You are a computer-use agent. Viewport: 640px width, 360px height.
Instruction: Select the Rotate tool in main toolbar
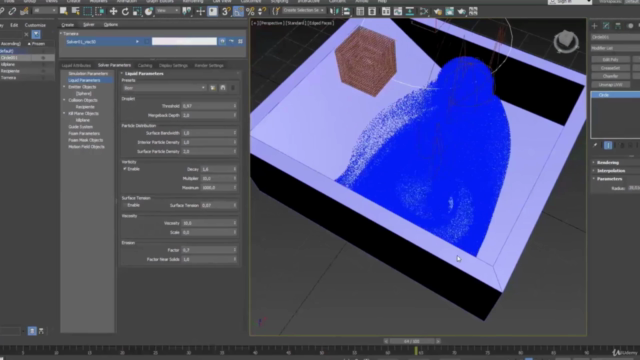click(x=125, y=11)
